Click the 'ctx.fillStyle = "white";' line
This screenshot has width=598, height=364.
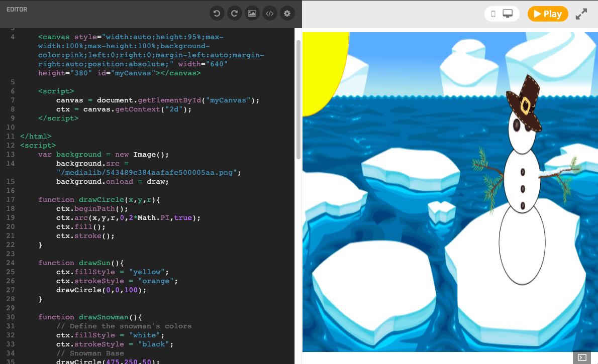[110, 335]
